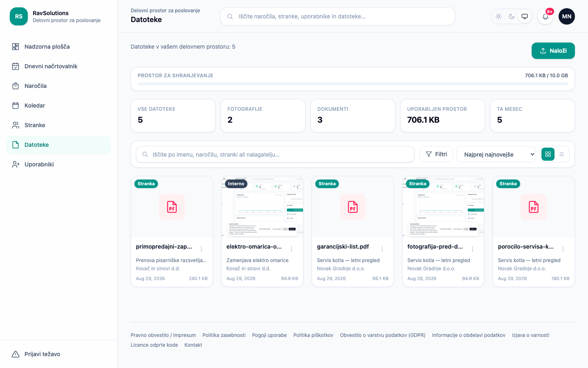Navigate to Naročila

point(59,86)
